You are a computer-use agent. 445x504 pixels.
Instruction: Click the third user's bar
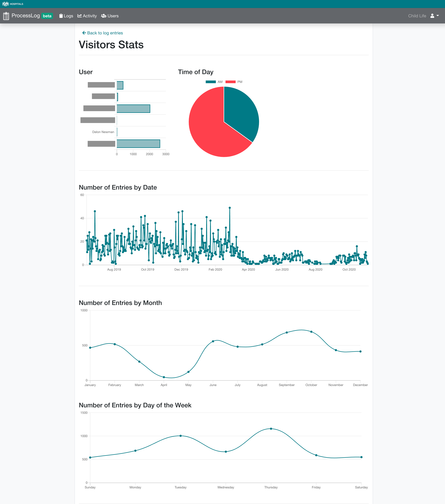(x=133, y=109)
